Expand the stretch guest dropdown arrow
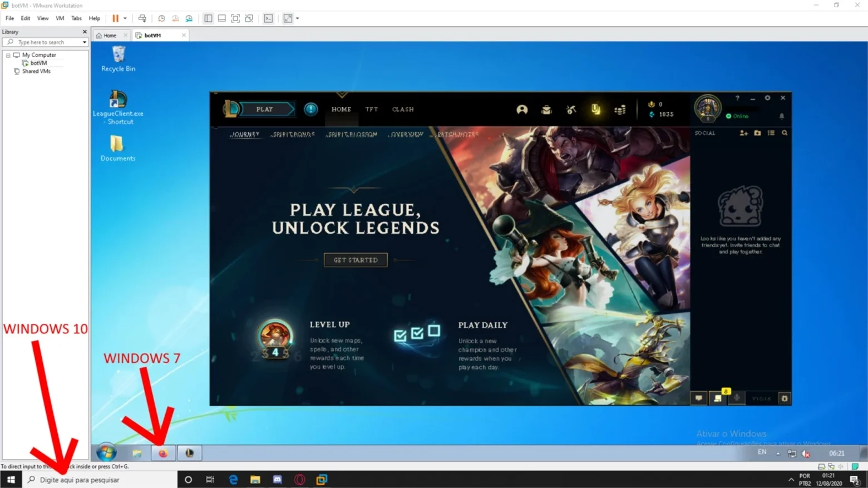 (298, 18)
